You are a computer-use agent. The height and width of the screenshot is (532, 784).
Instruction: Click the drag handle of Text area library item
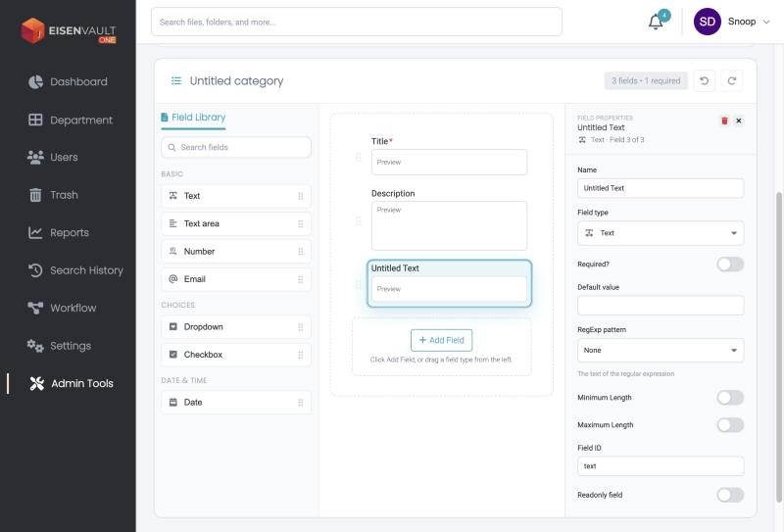click(x=301, y=224)
